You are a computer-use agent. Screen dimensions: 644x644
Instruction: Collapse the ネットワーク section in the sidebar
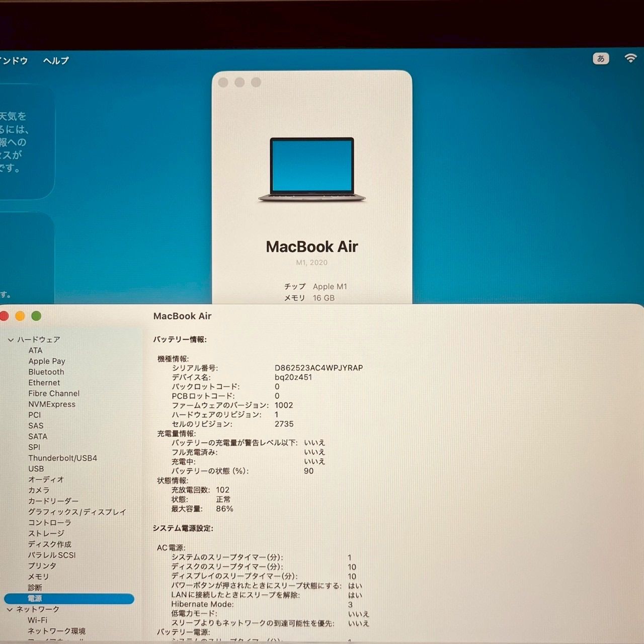click(10, 609)
